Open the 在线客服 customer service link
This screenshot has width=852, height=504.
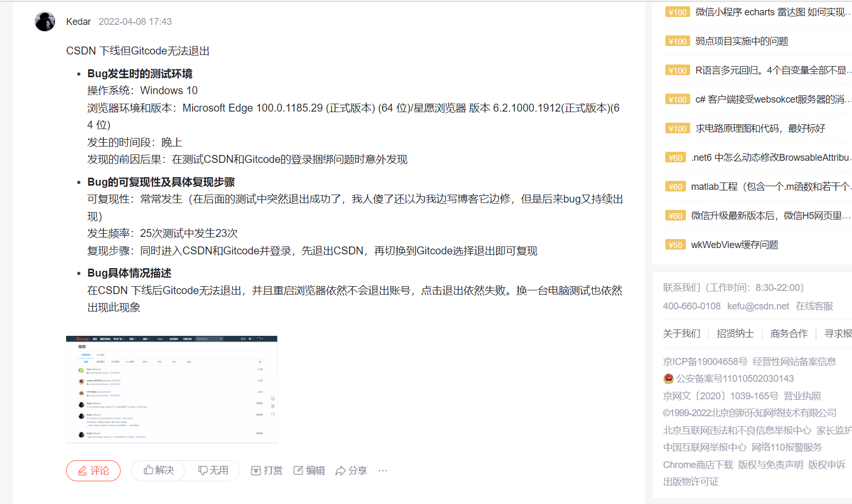[x=814, y=306]
